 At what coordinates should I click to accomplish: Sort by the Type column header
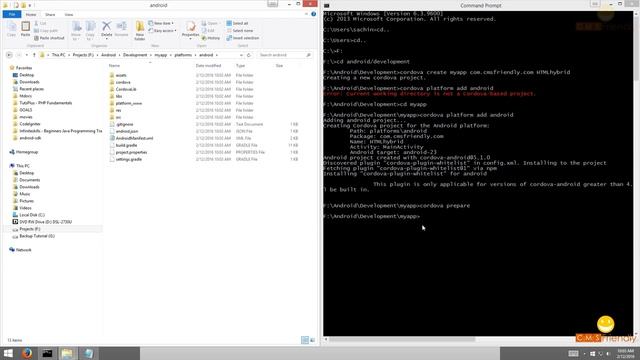point(240,66)
